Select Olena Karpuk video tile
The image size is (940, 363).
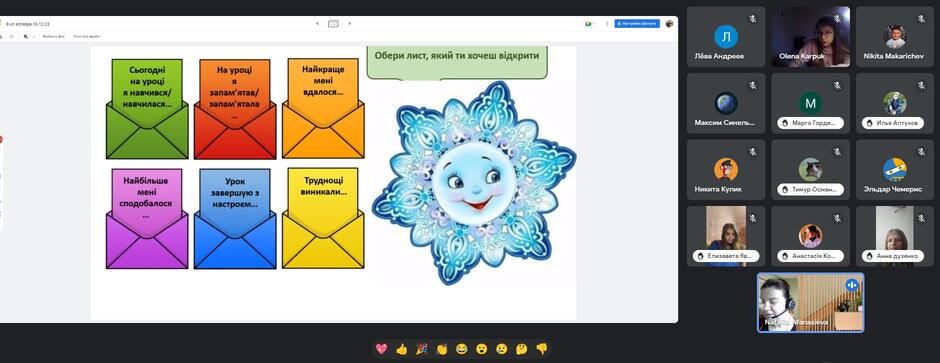[811, 37]
